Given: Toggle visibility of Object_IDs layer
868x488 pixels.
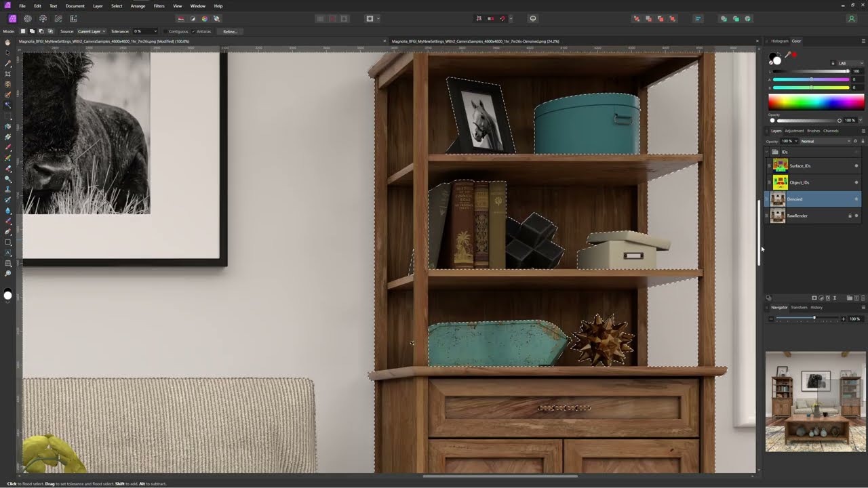Looking at the screenshot, I should click(x=856, y=182).
